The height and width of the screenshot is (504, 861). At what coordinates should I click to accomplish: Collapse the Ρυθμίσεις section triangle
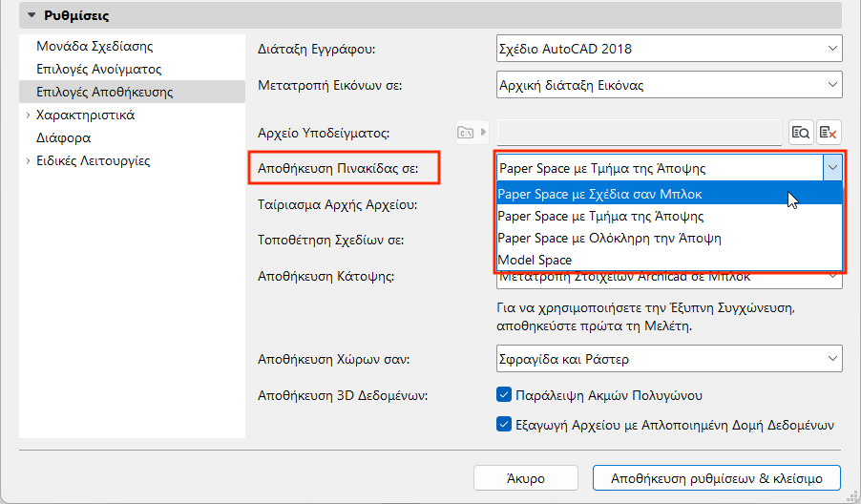pyautogui.click(x=31, y=15)
